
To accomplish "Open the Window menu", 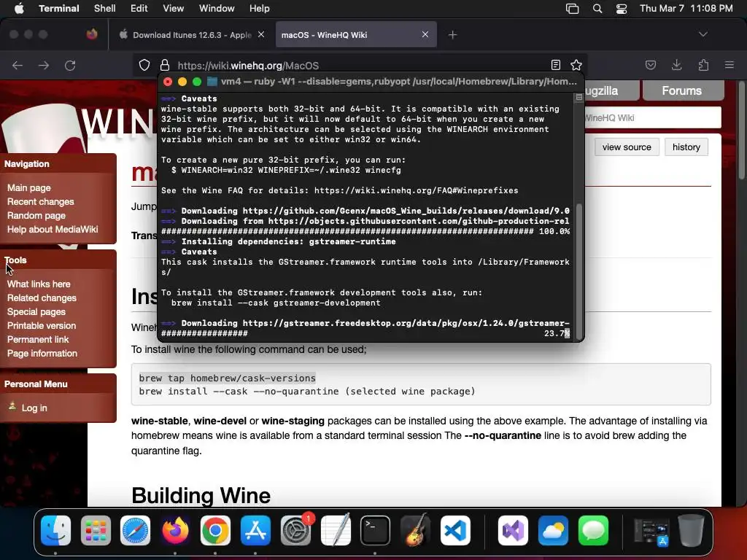I will 217,9.
